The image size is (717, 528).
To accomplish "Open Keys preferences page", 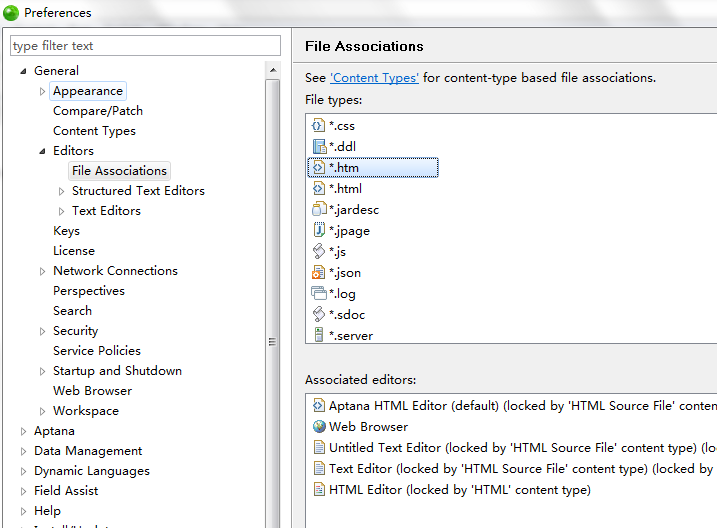I will click(66, 231).
